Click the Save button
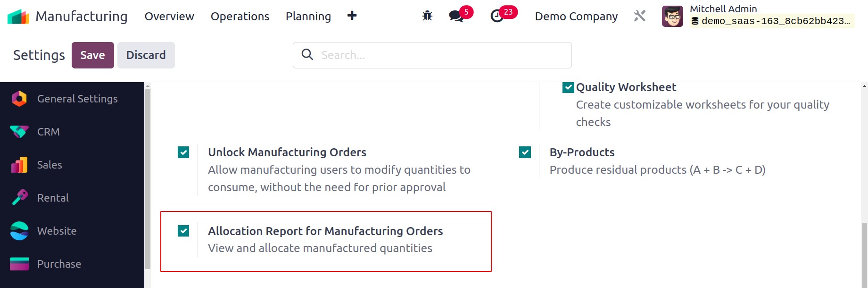The height and width of the screenshot is (288, 868). (x=93, y=55)
